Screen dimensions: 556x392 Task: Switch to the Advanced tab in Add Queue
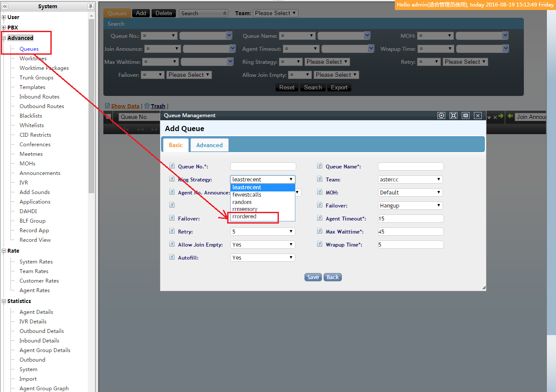click(x=209, y=145)
